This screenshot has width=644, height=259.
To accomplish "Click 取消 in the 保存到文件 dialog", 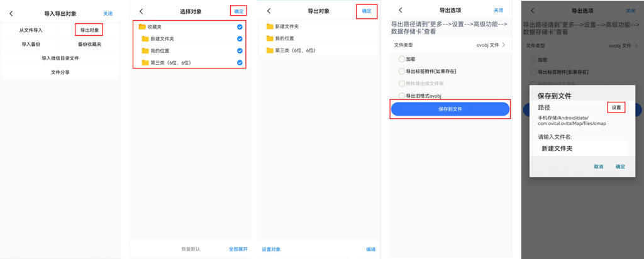I will [x=598, y=167].
